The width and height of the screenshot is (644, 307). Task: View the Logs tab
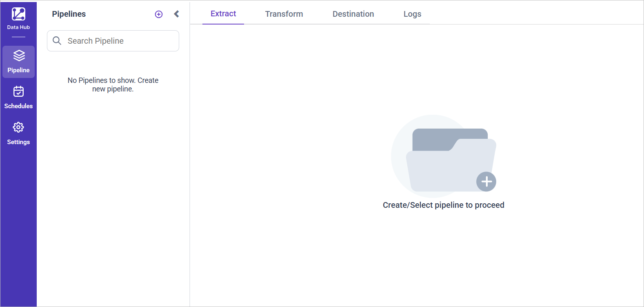tap(412, 14)
